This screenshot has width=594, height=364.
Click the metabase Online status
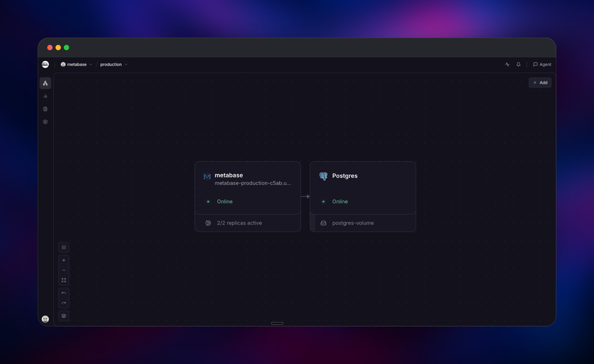225,202
